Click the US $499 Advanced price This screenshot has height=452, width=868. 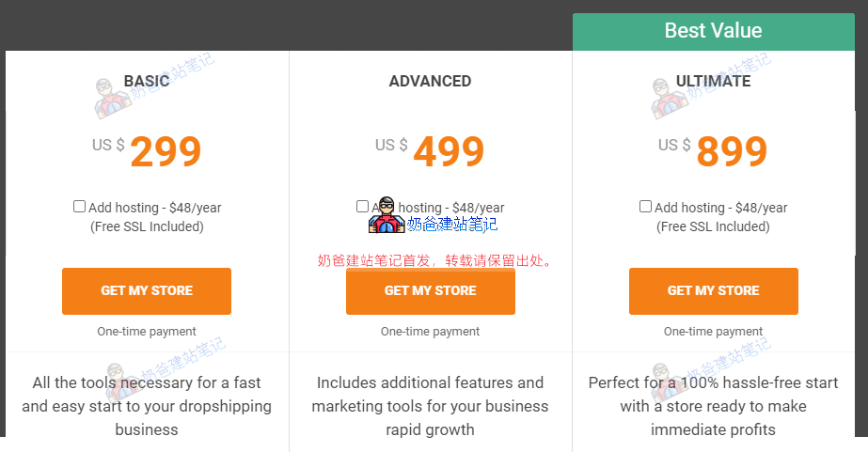click(x=431, y=150)
